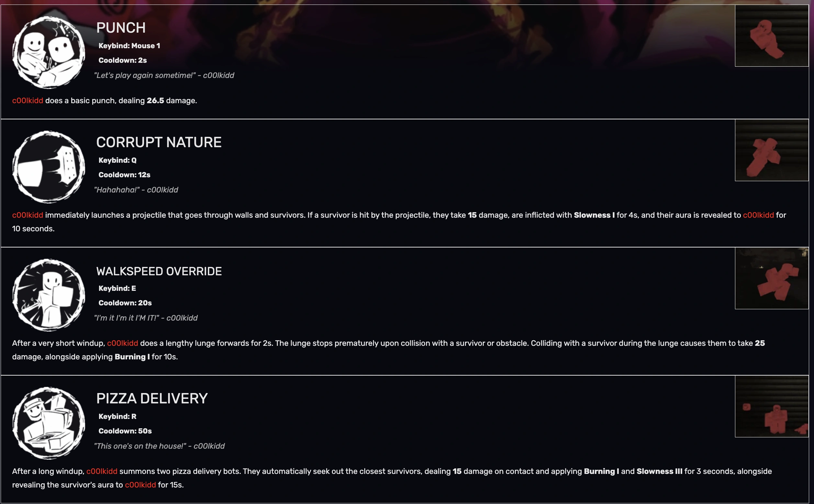Click the Punch ability icon
The image size is (814, 504).
49,53
